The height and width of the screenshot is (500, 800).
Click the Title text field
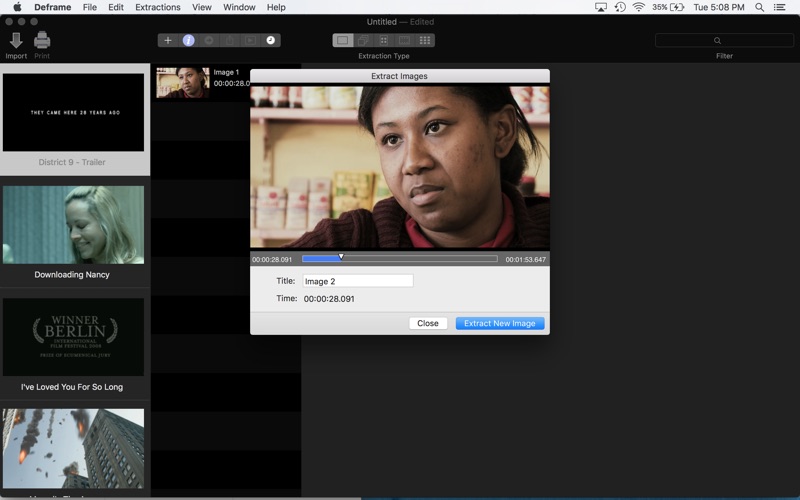point(358,281)
